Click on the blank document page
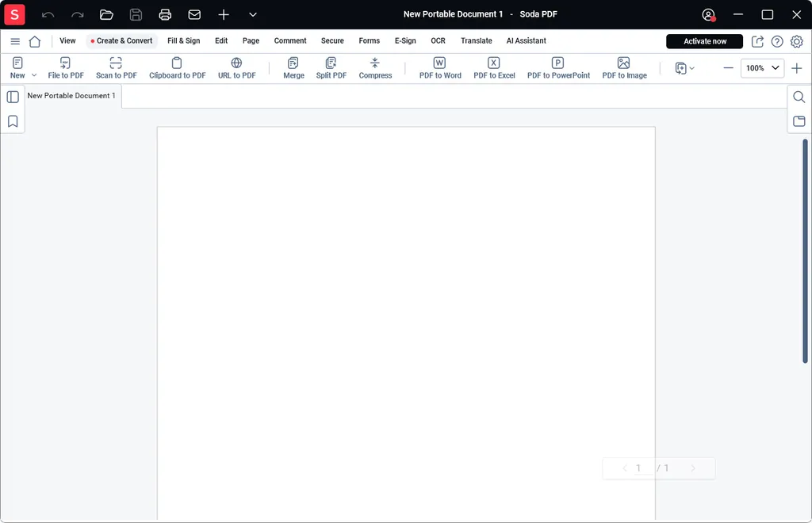 [x=406, y=323]
